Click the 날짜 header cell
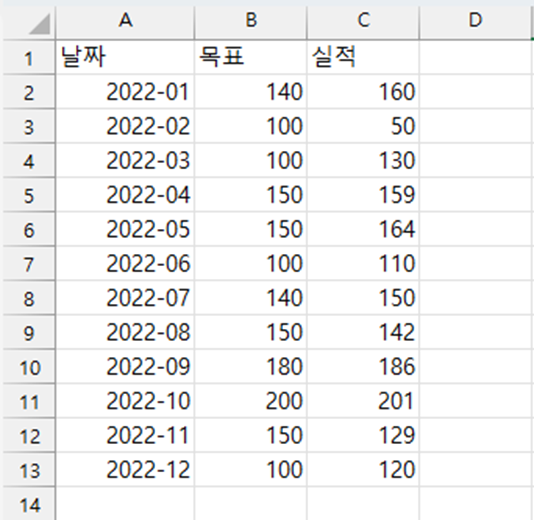534x520 pixels. coord(125,57)
